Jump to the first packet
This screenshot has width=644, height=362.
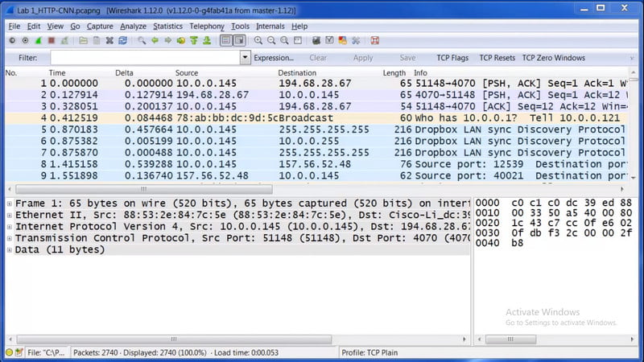[194, 41]
